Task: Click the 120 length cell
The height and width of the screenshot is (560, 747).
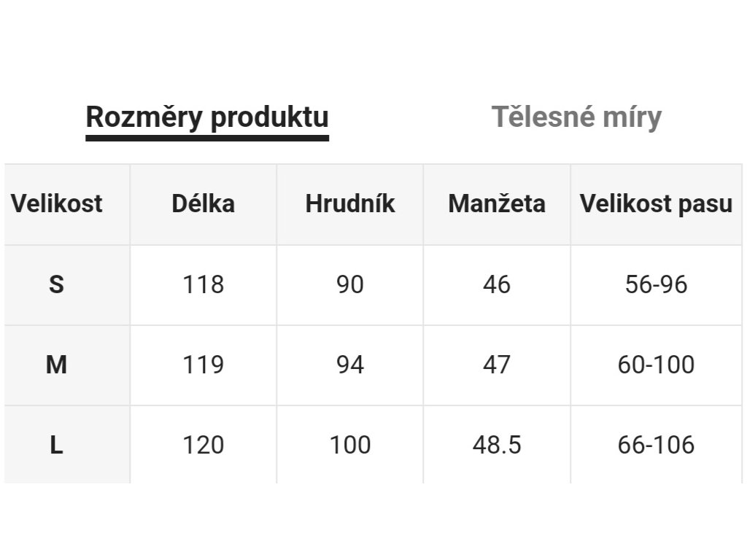Action: [204, 446]
